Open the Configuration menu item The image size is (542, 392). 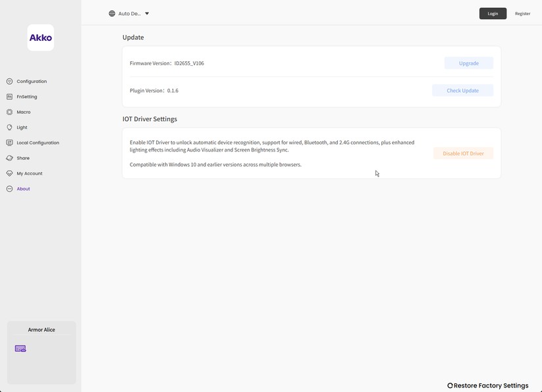click(32, 81)
